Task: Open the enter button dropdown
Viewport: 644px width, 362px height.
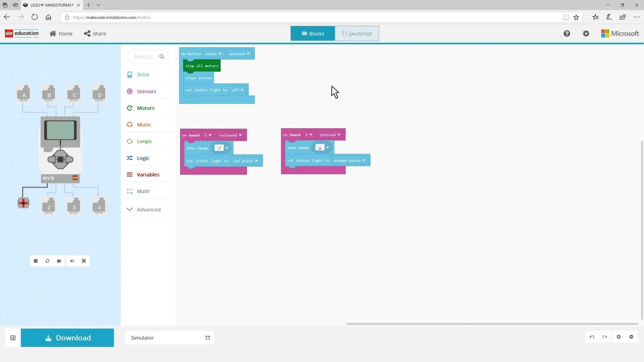Action: [214, 54]
